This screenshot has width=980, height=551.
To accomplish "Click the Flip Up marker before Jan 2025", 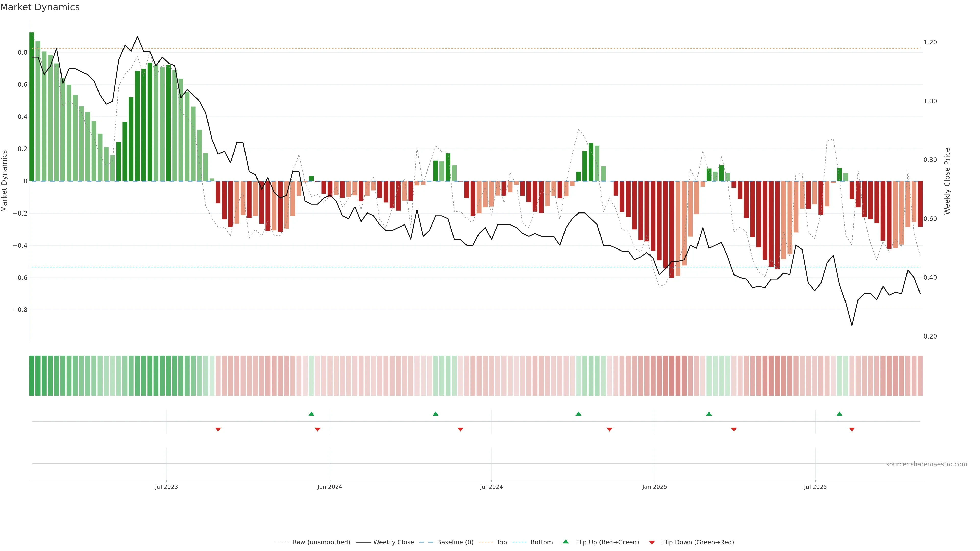I will [x=578, y=414].
